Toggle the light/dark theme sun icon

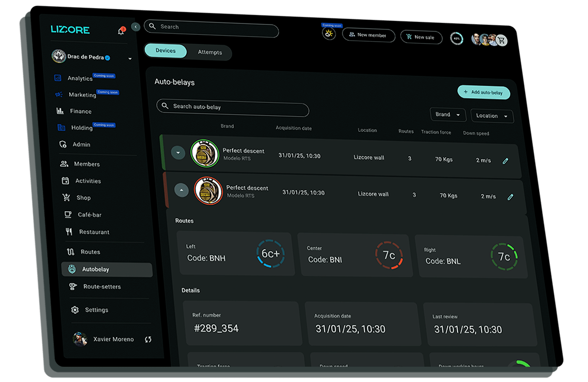[x=329, y=34]
